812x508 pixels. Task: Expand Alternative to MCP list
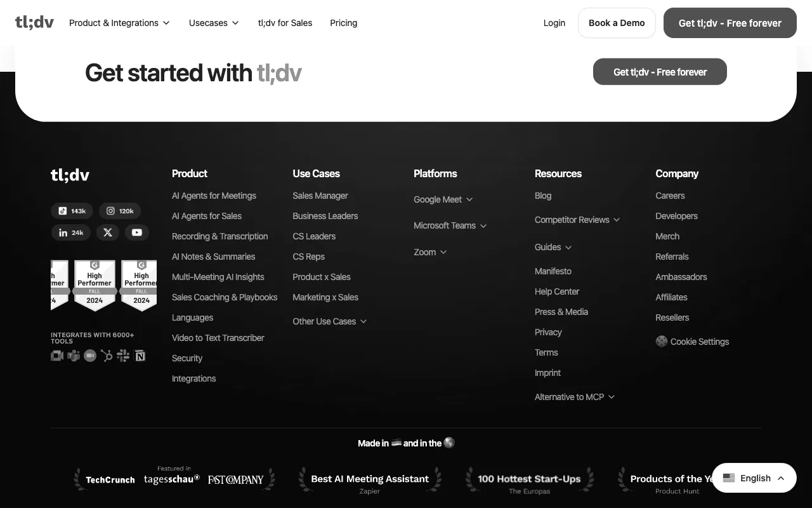(x=575, y=397)
